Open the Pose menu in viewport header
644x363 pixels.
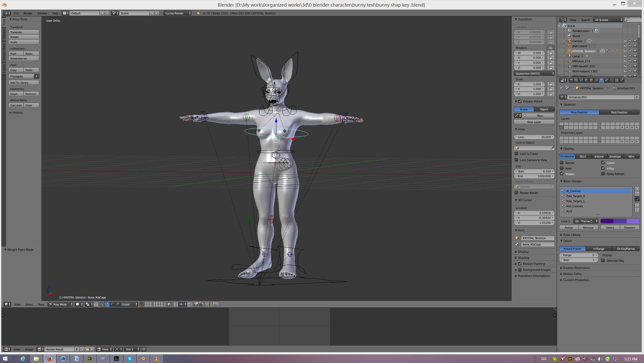pos(41,304)
